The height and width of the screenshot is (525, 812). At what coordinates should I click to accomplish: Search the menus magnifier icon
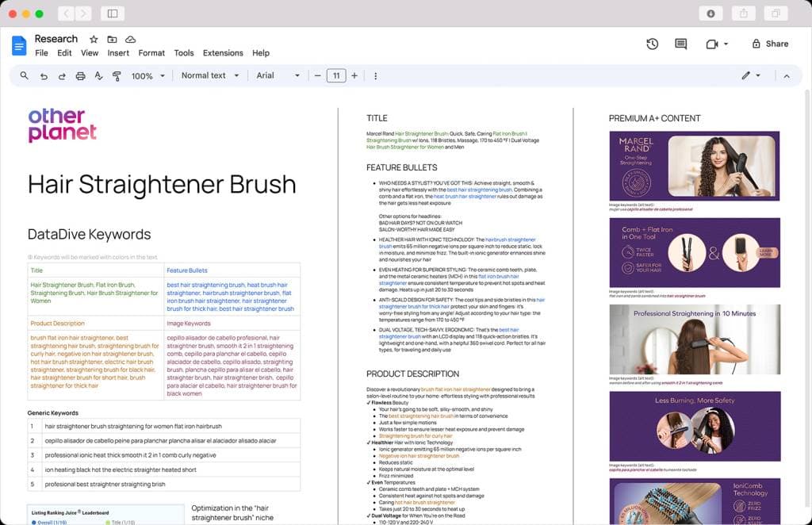(25, 75)
